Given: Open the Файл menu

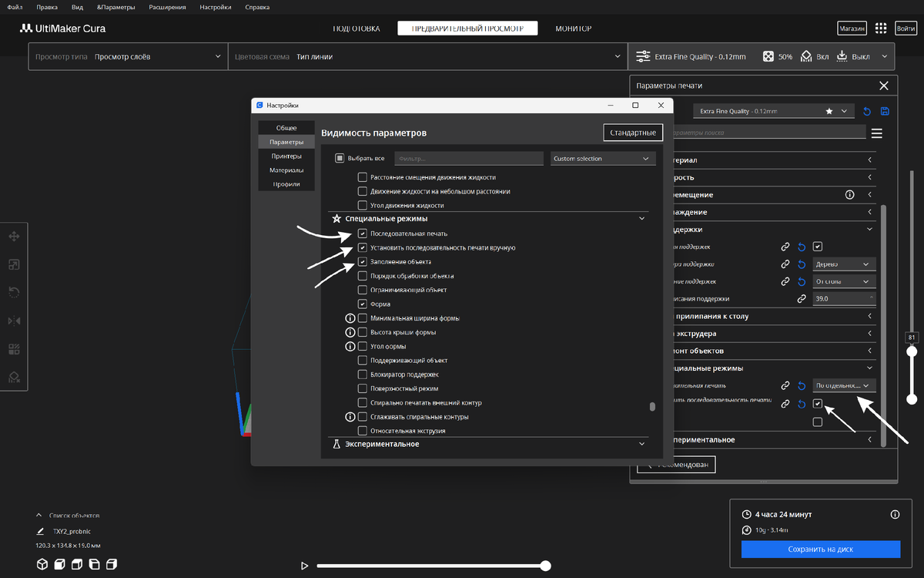Looking at the screenshot, I should point(15,7).
